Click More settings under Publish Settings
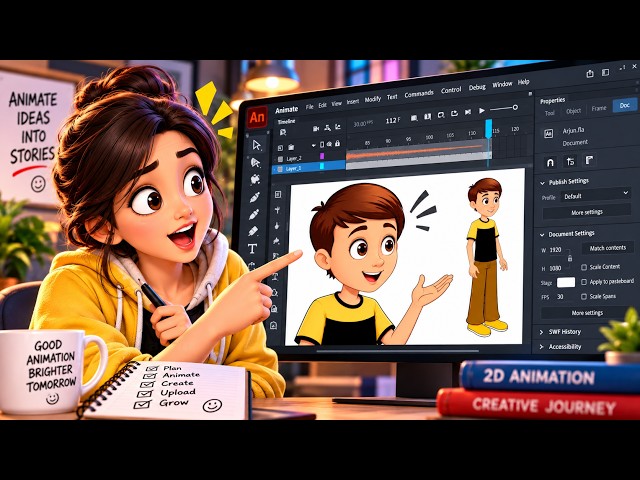640x480 pixels. (587, 213)
